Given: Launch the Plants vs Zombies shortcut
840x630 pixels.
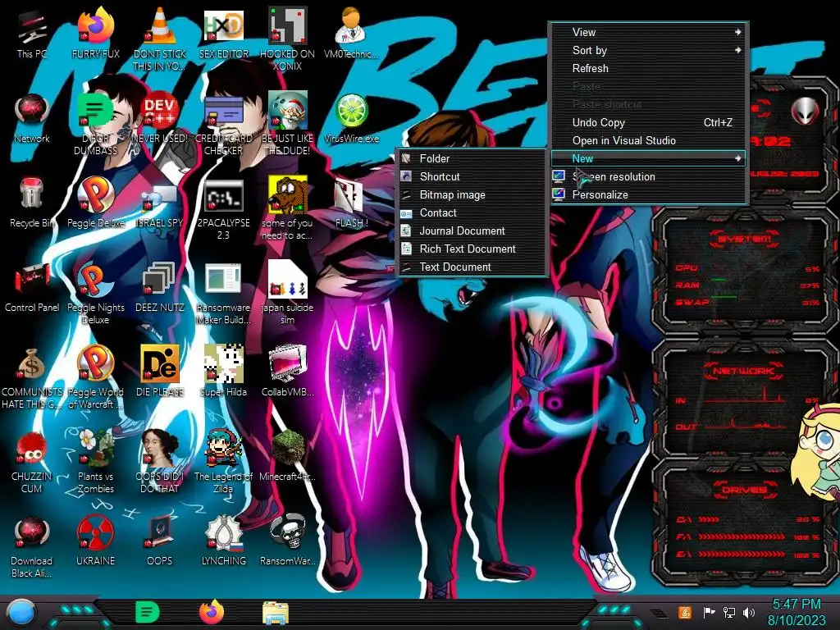Looking at the screenshot, I should (95, 461).
